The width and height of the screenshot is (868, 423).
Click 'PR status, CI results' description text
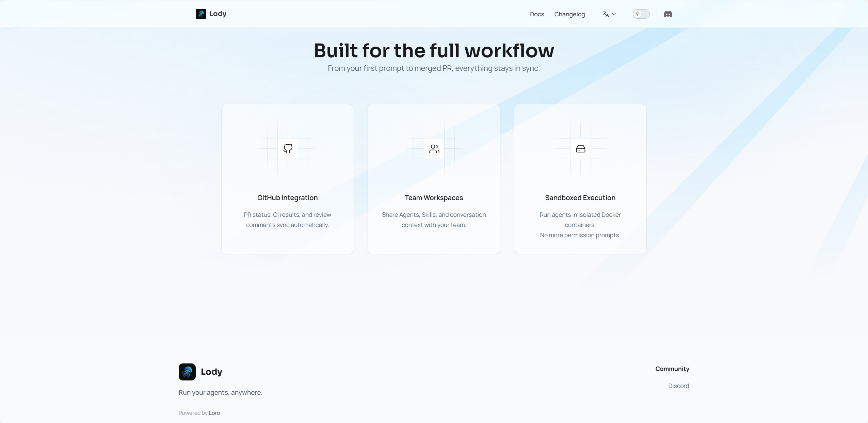287,220
